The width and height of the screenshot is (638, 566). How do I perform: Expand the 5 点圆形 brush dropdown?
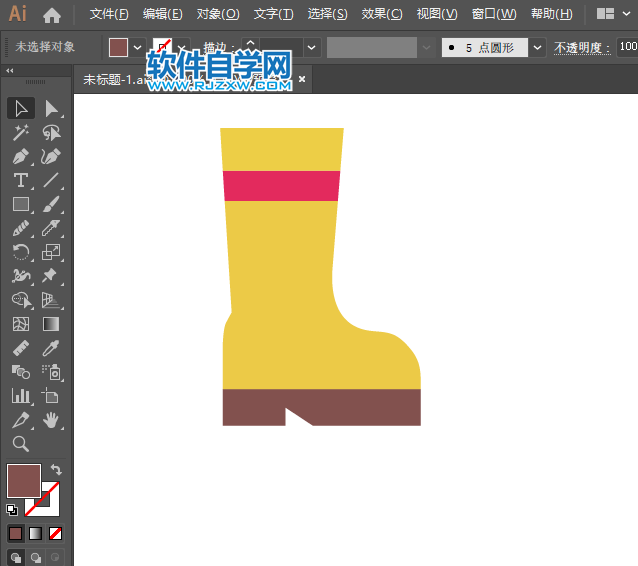coord(538,47)
